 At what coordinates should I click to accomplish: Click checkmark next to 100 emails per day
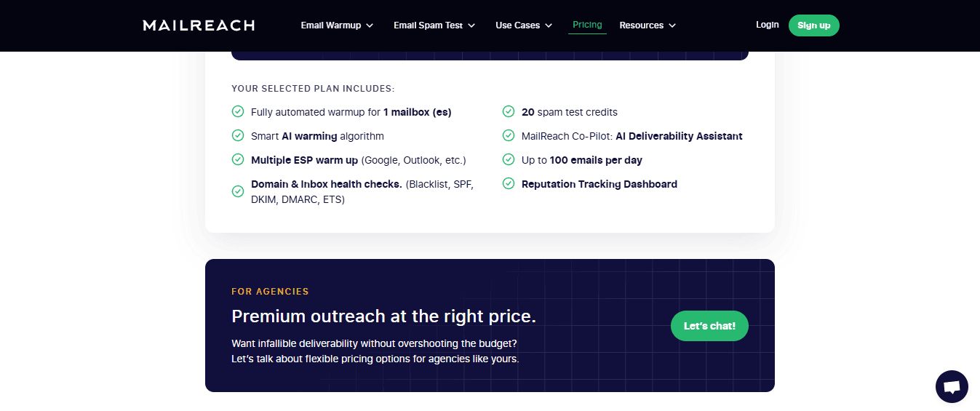click(509, 159)
